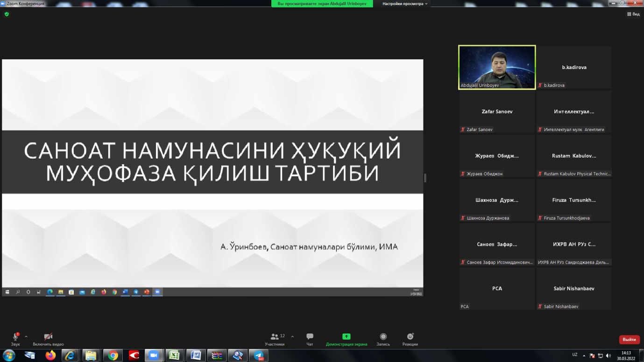Open the Реакции reactions menu
644x362 pixels.
[410, 337]
